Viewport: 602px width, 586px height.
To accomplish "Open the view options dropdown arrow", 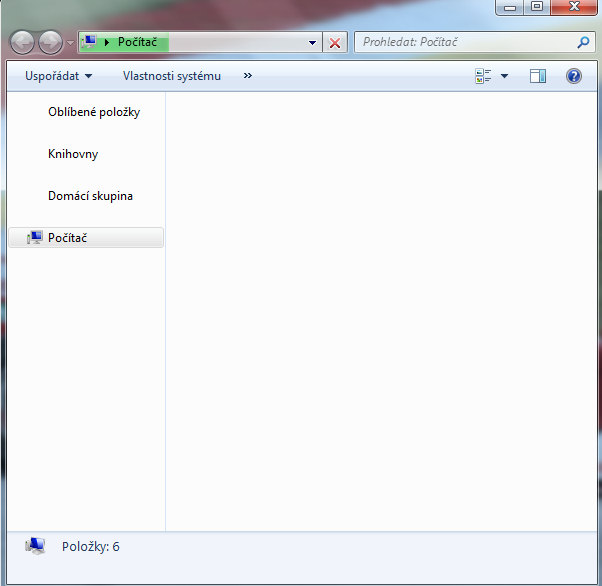I will [x=504, y=76].
